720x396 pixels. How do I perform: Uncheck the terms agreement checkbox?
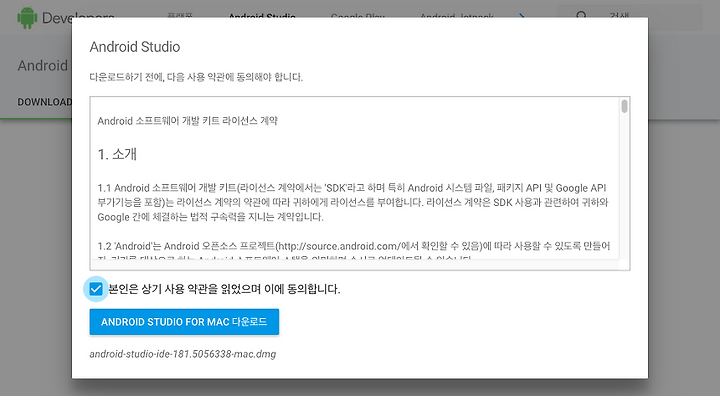(x=96, y=289)
